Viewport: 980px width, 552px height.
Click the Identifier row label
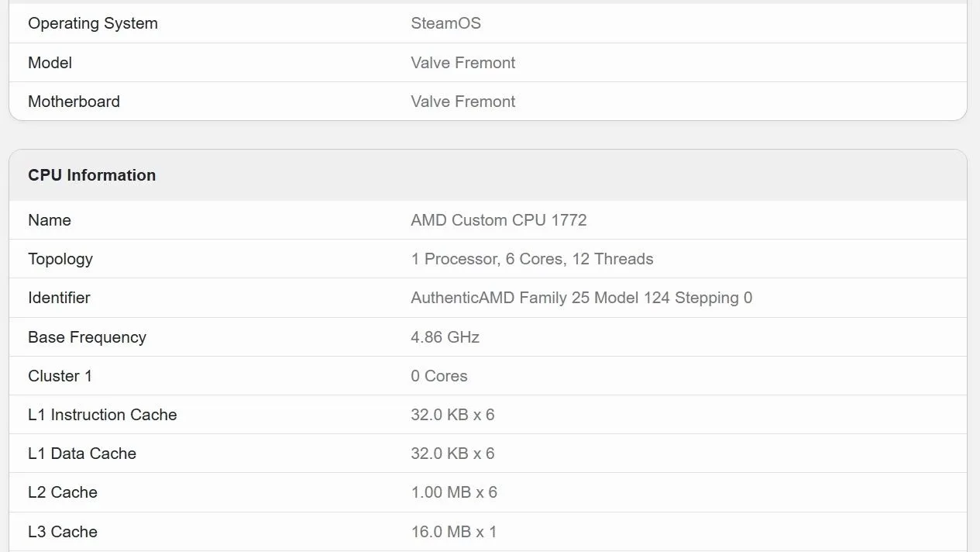tap(59, 298)
